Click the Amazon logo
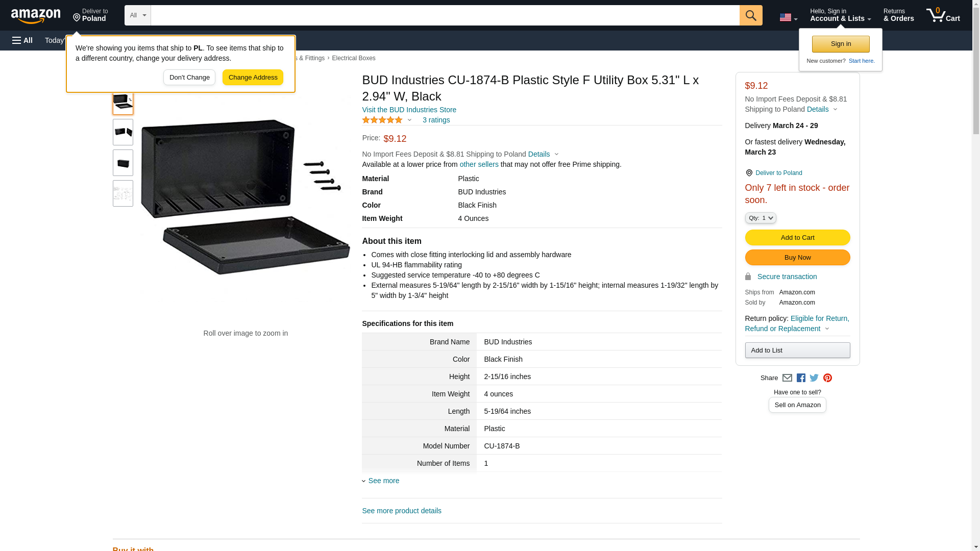The width and height of the screenshot is (980, 551). pos(36,16)
